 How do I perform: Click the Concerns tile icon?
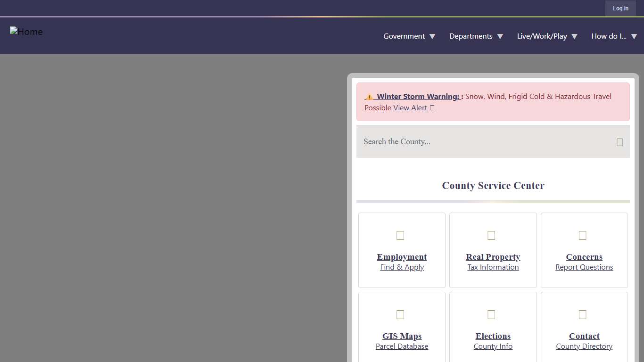583,235
